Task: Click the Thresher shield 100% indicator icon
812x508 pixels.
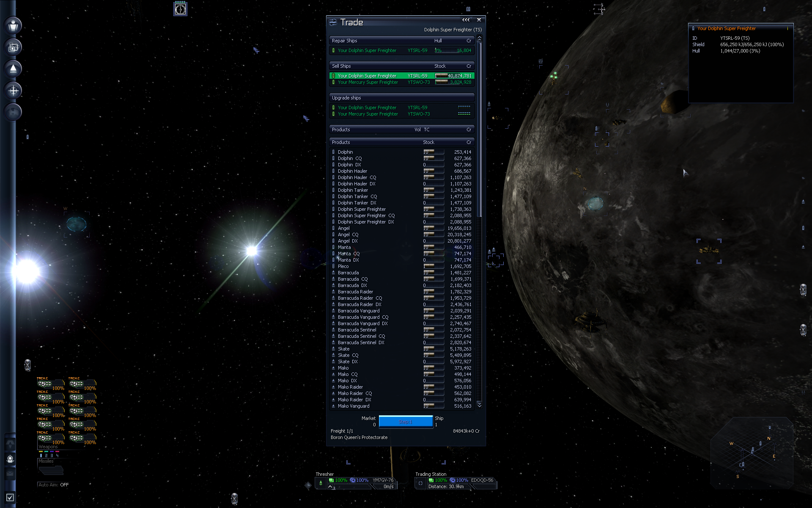Action: [x=353, y=480]
